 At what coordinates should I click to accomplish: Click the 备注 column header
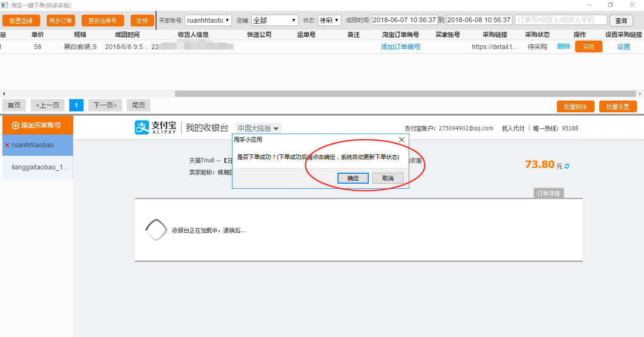tap(354, 35)
